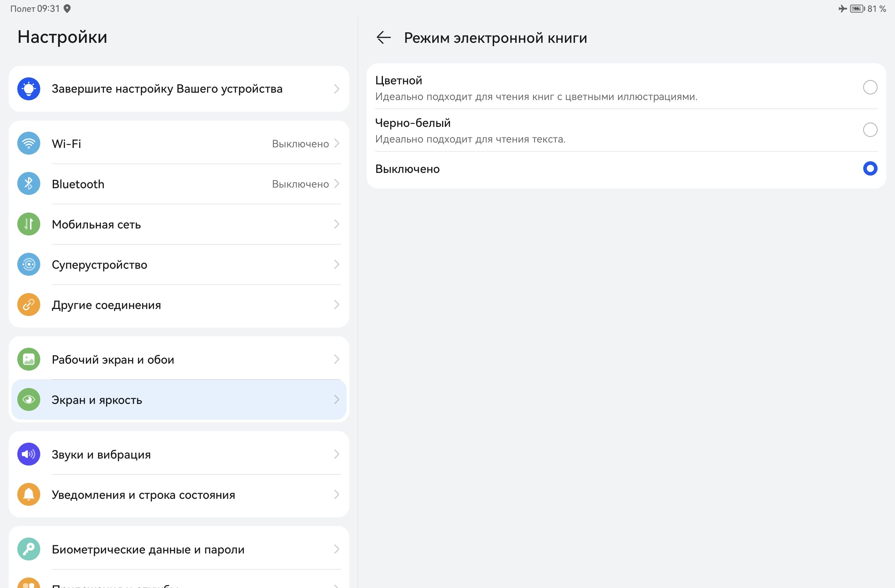Tap the Bluetooth icon
The width and height of the screenshot is (895, 588).
click(x=28, y=183)
